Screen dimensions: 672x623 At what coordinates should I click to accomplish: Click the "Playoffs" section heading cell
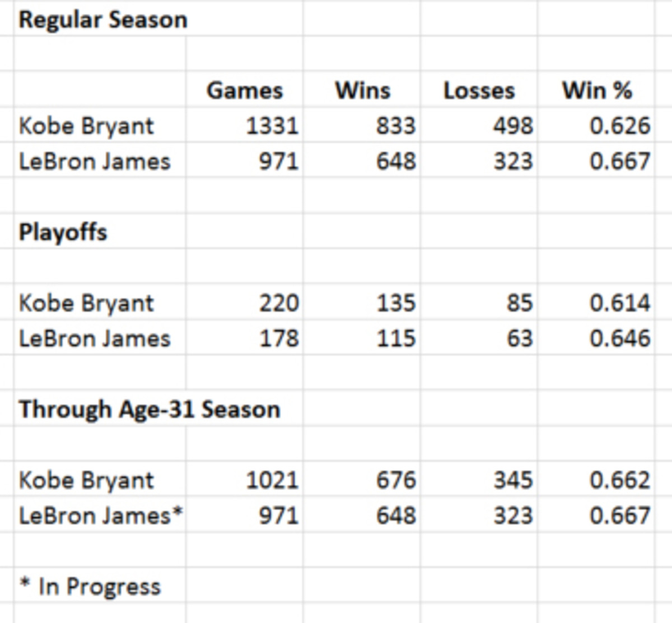(x=63, y=233)
